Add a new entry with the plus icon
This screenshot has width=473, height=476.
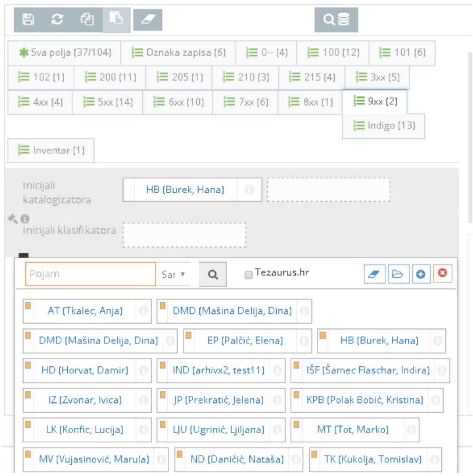421,274
